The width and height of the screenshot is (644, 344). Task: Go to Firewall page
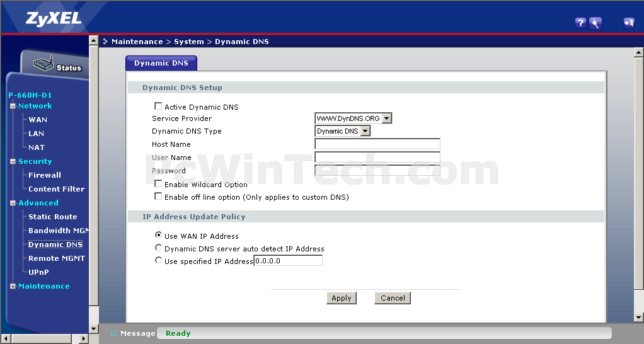[45, 175]
